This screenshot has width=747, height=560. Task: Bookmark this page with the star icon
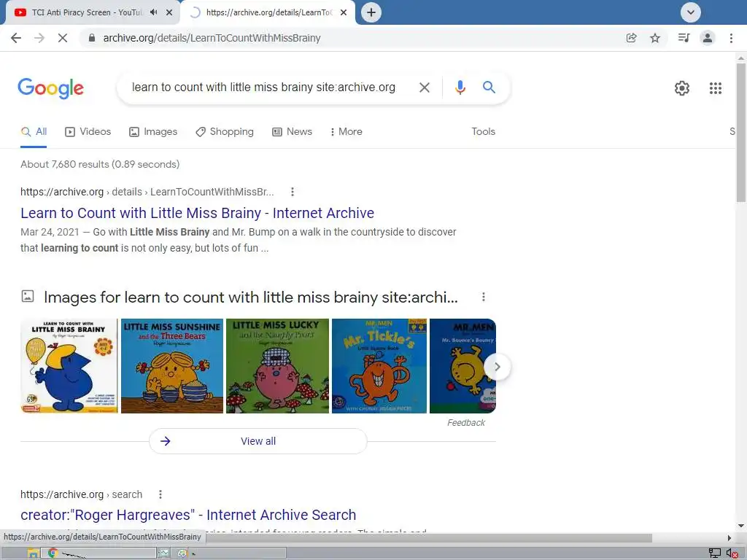tap(655, 38)
